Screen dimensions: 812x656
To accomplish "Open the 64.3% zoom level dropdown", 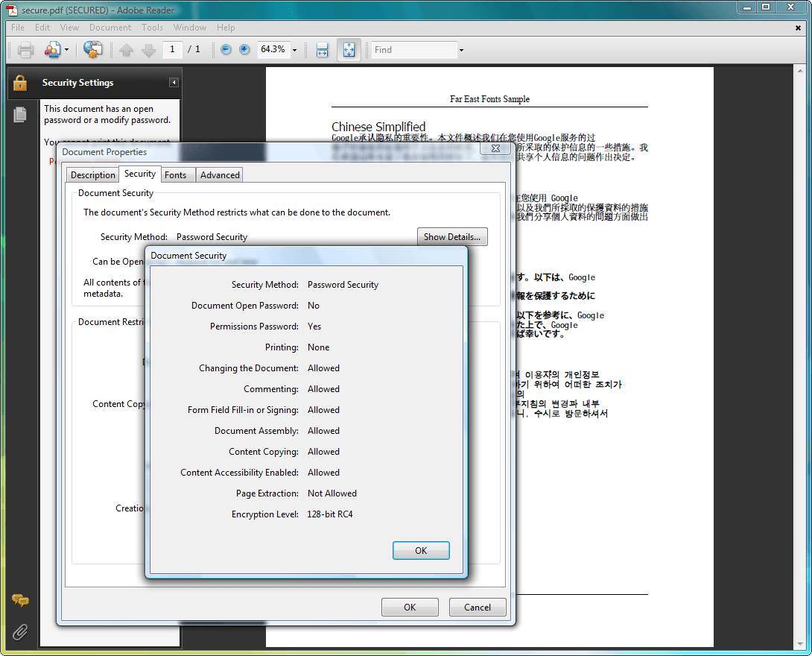I will [295, 50].
